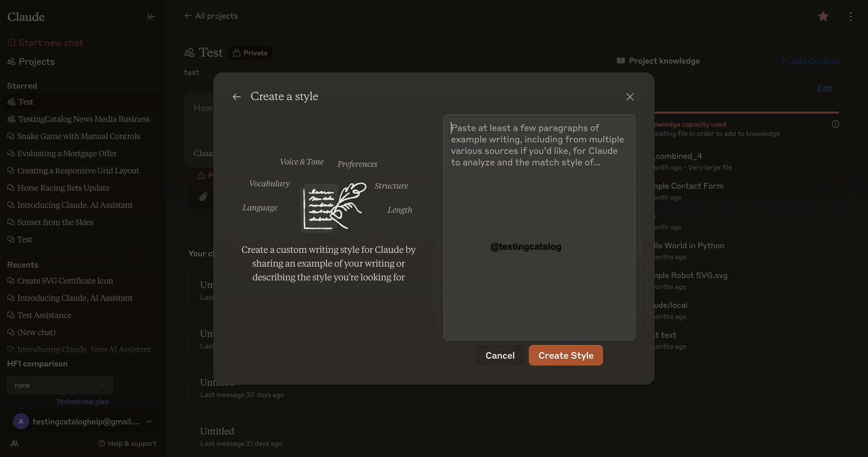Open starred project Test
This screenshot has width=868, height=457.
pyautogui.click(x=82, y=102)
